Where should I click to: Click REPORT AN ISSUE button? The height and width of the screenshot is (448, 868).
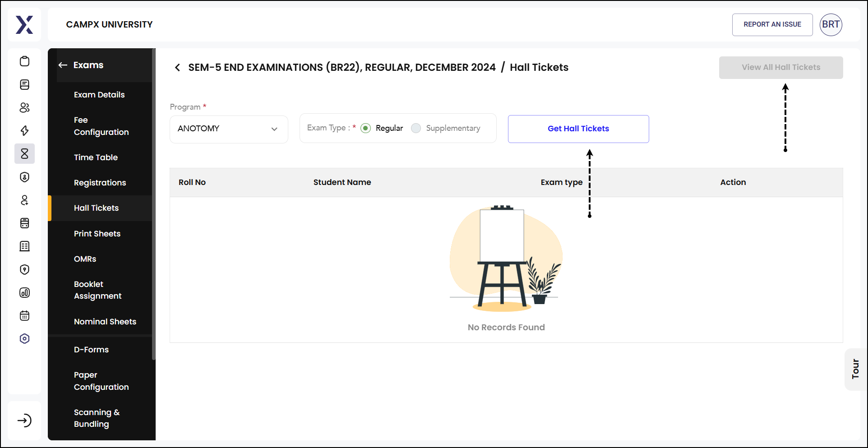click(772, 24)
